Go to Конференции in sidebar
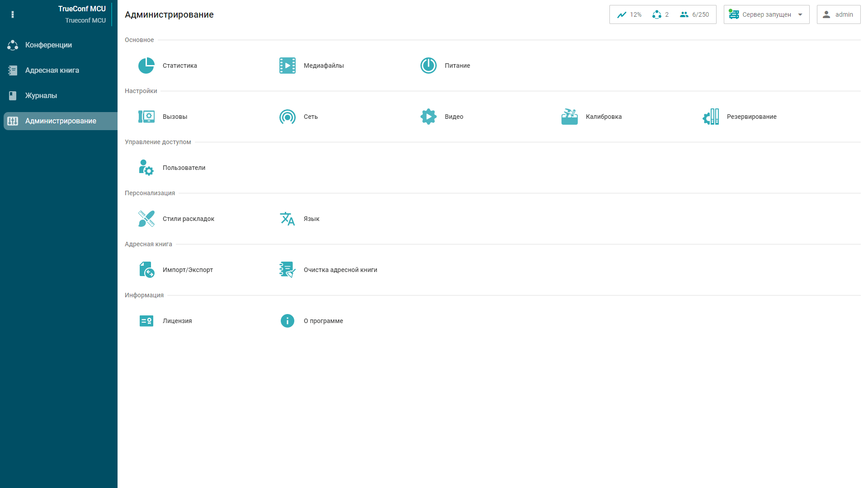 coord(48,45)
